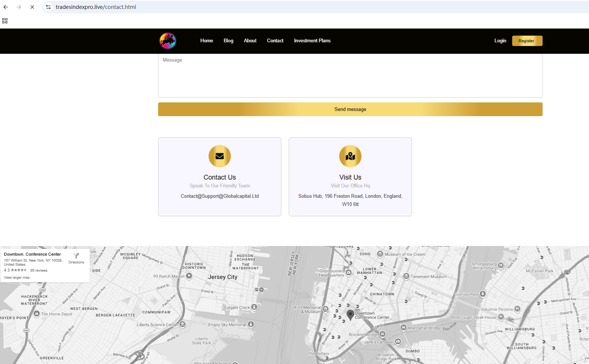The image size is (589, 364).
Task: Click the Speak To Our Friendly Team text
Action: point(220,186)
